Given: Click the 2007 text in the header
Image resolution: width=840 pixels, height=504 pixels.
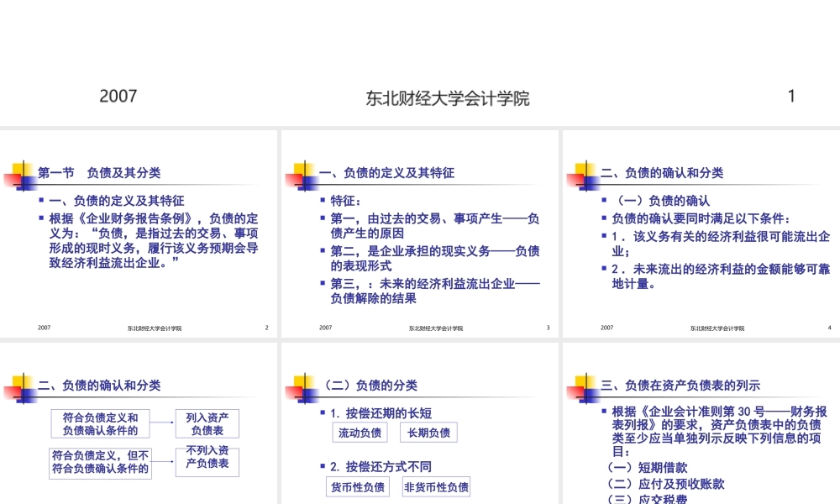Looking at the screenshot, I should [x=119, y=97].
